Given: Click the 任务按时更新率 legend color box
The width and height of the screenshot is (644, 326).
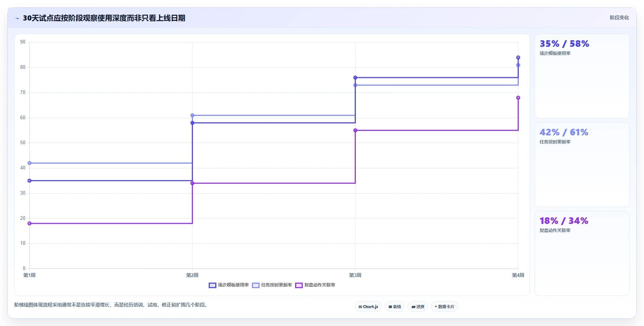Looking at the screenshot, I should [256, 285].
